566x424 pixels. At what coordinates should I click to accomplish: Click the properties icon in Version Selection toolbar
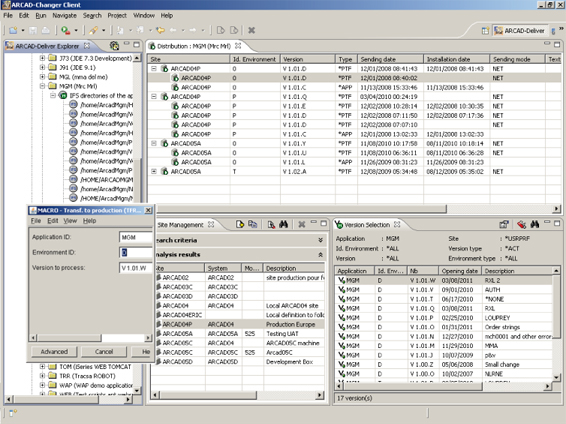point(504,224)
